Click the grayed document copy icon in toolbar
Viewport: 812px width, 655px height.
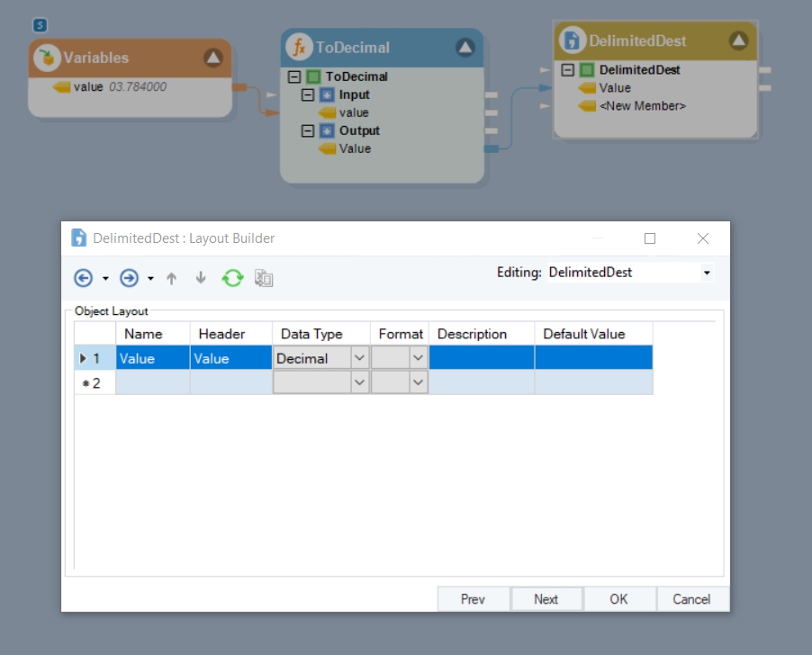[x=264, y=279]
